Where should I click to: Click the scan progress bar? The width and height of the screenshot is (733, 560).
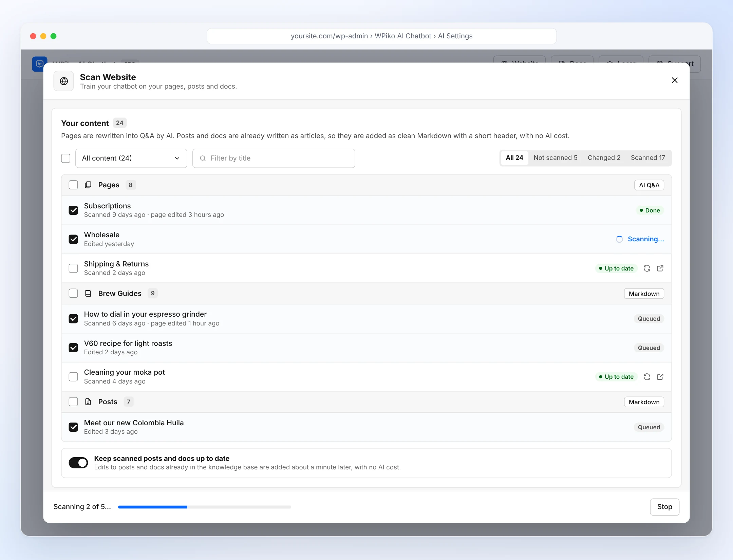click(x=205, y=507)
